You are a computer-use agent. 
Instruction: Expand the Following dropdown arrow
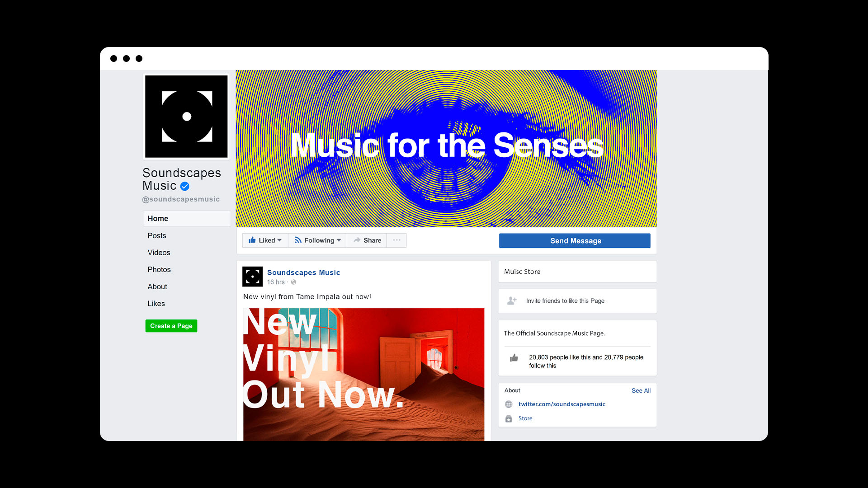click(x=339, y=240)
